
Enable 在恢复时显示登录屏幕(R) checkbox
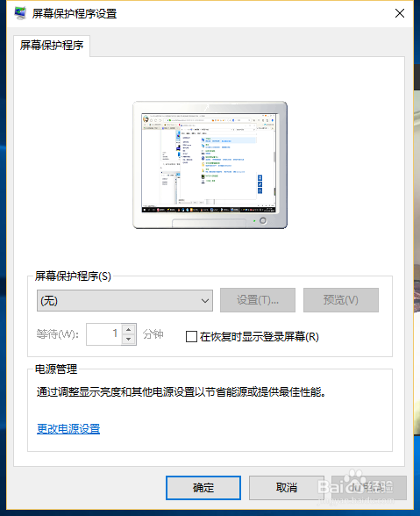[x=191, y=337]
